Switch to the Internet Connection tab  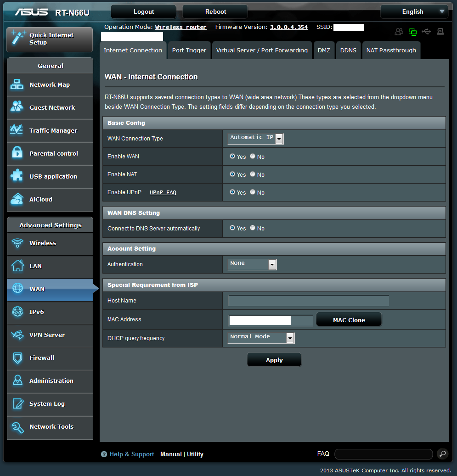click(133, 50)
